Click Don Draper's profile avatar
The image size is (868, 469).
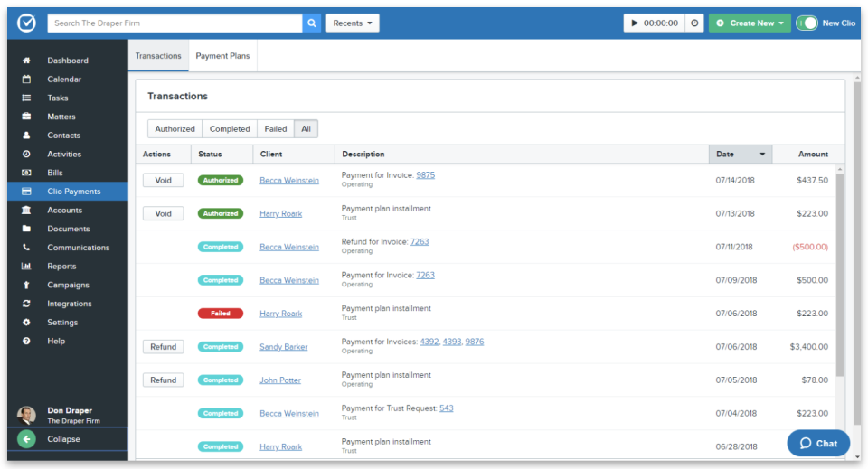[x=26, y=415]
